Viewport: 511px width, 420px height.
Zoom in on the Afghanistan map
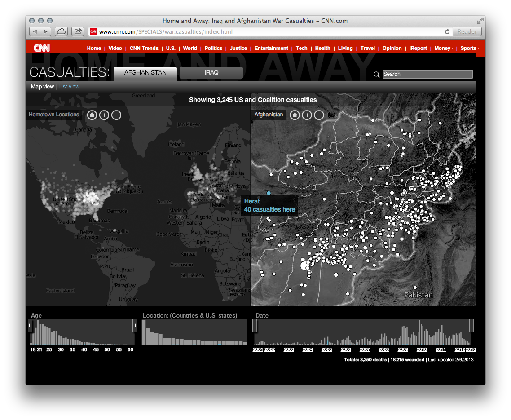307,115
